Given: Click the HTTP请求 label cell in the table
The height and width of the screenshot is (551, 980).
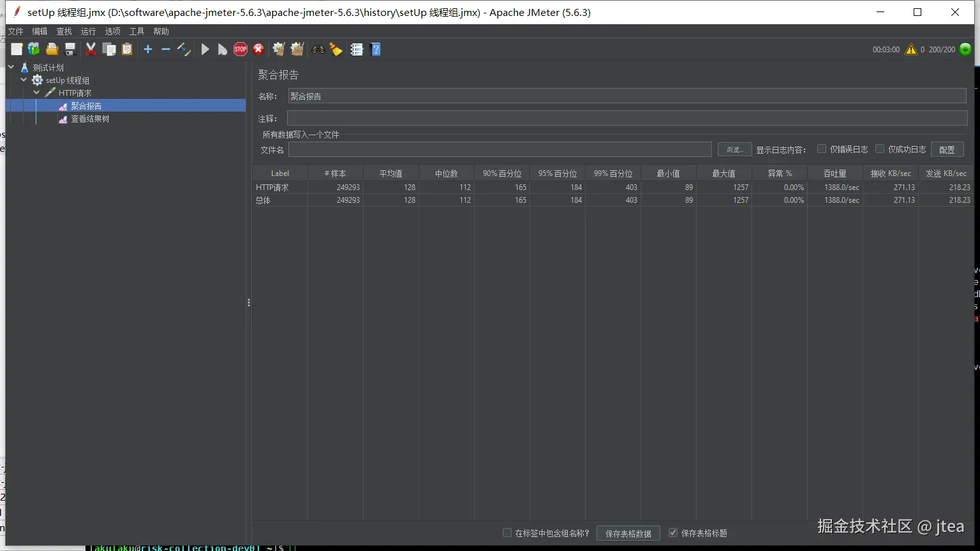Looking at the screenshot, I should [x=280, y=187].
